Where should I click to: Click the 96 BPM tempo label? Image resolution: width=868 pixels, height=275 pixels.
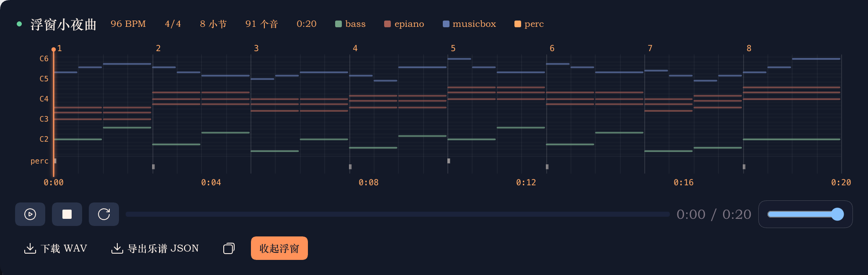coord(128,24)
